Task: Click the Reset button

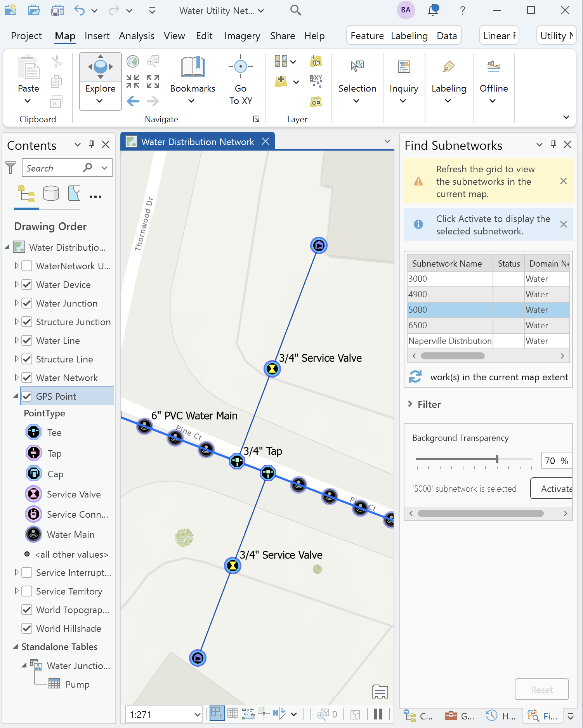Action: (x=542, y=690)
